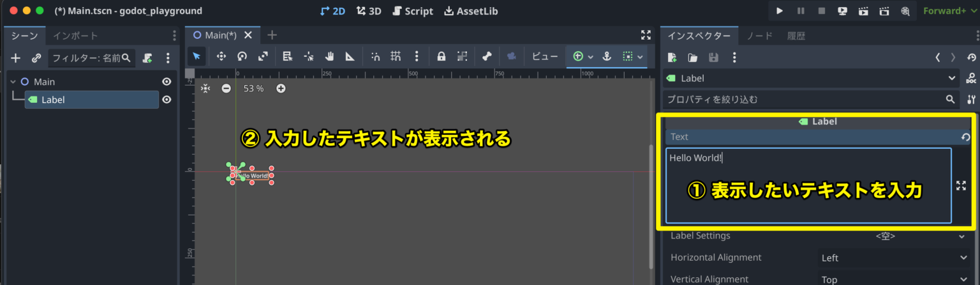Toggle visibility of the Label node
This screenshot has width=980, height=285.
coord(167,100)
